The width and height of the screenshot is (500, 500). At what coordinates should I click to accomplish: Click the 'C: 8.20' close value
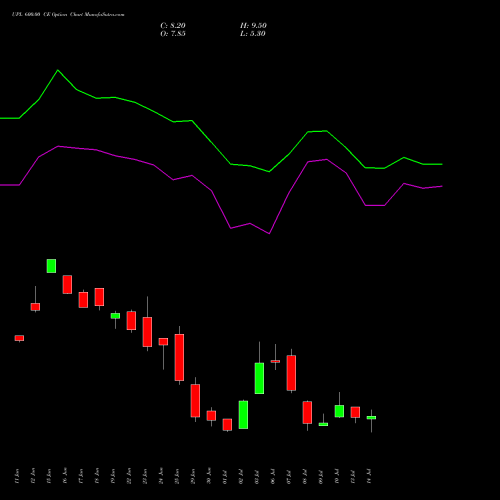tap(173, 26)
